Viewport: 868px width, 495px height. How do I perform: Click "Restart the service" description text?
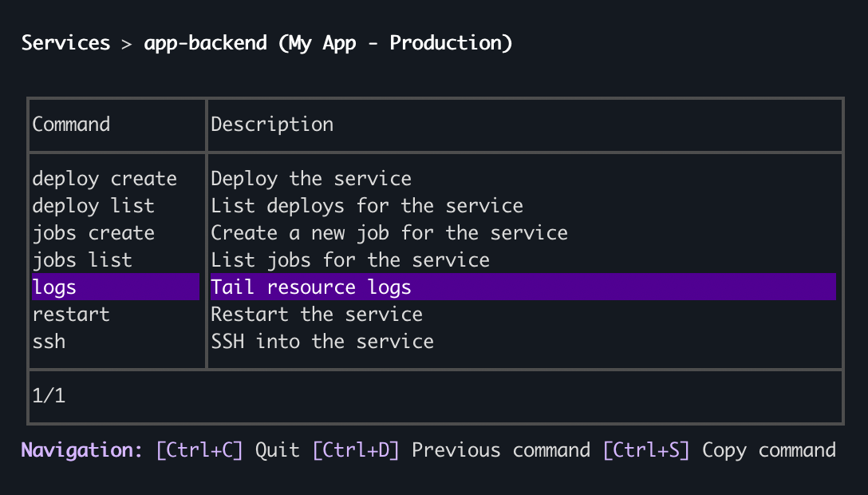tap(317, 315)
